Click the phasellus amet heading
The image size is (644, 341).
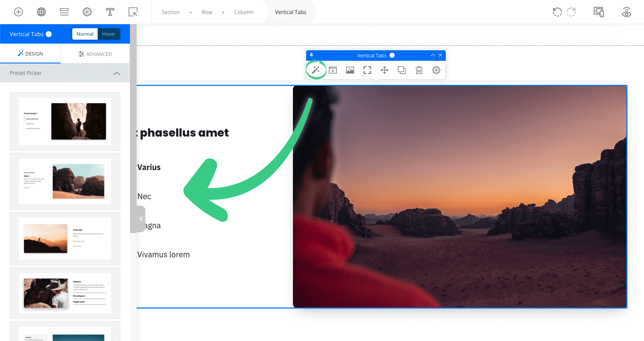click(x=183, y=133)
